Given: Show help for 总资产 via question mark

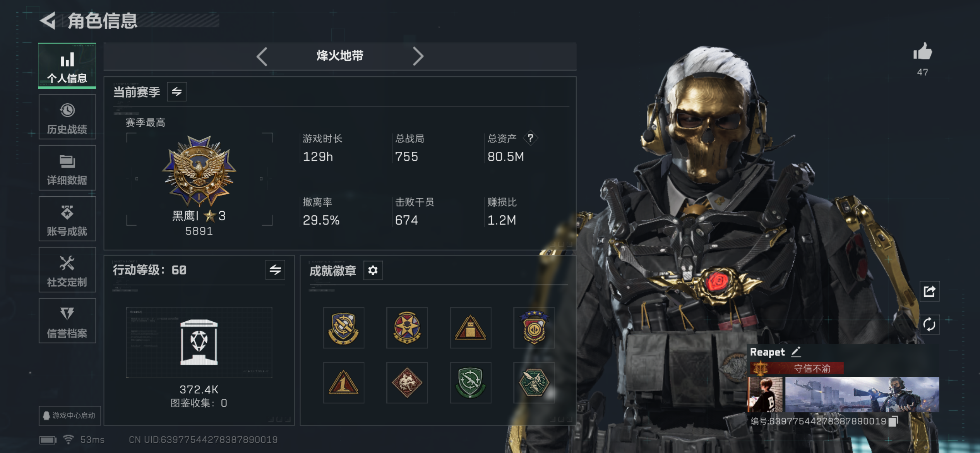Looking at the screenshot, I should [x=530, y=138].
